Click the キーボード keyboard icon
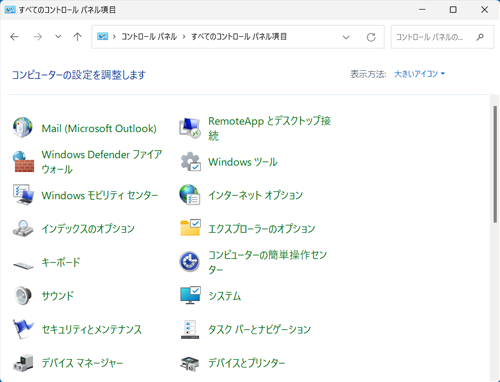The width and height of the screenshot is (500, 382). [x=23, y=265]
